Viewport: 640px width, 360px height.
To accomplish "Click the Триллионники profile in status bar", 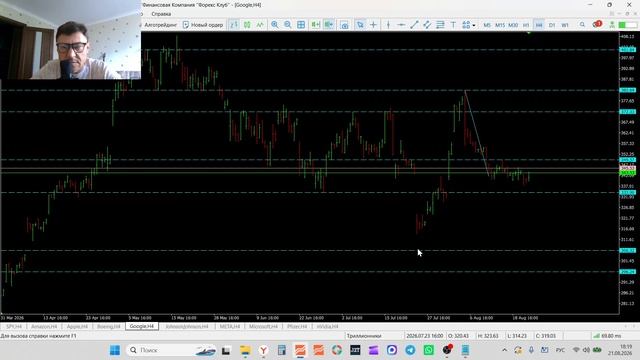I will pyautogui.click(x=364, y=336).
